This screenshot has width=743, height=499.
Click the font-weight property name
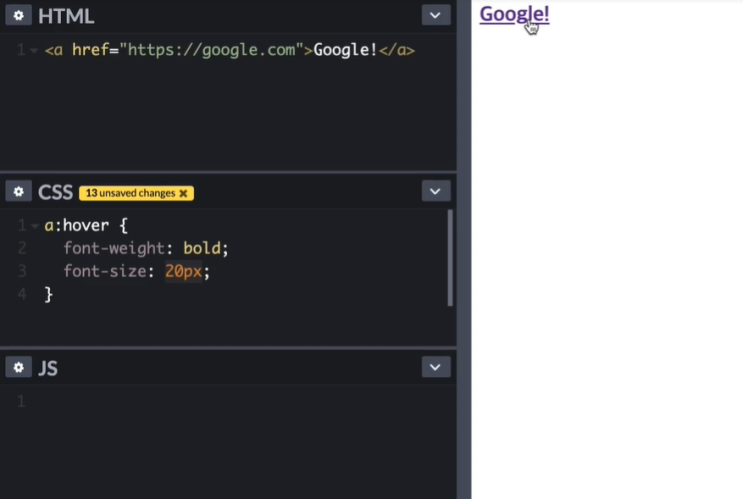114,248
